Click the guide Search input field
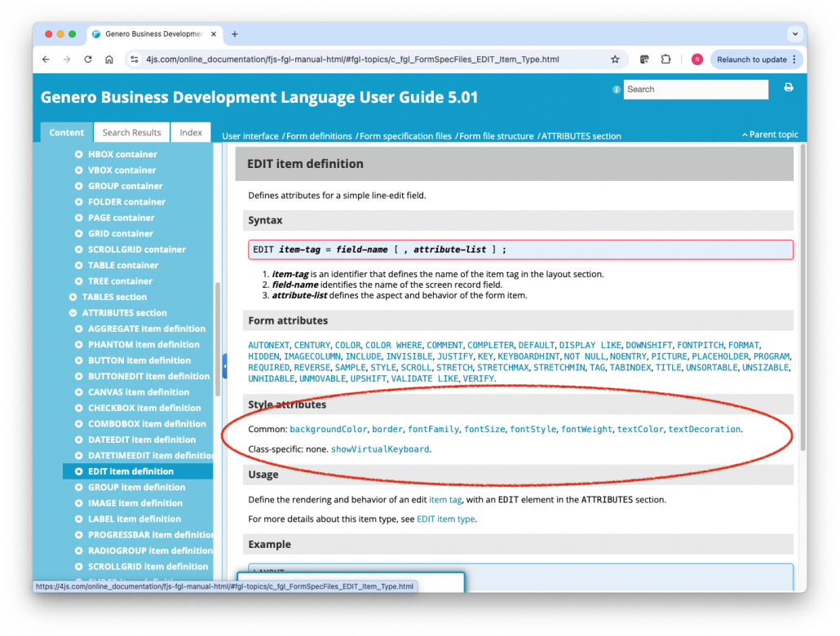The image size is (840, 636). tap(696, 90)
